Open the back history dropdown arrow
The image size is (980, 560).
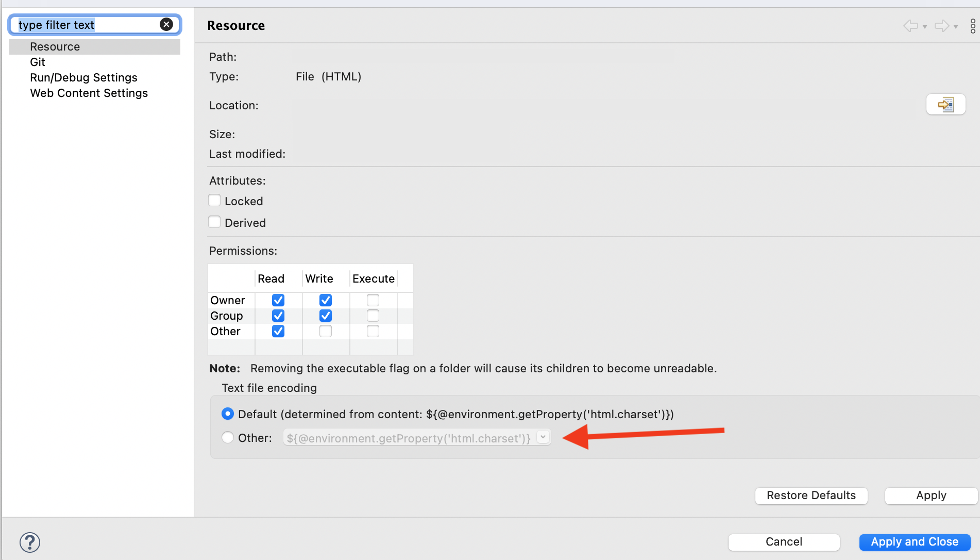click(925, 26)
